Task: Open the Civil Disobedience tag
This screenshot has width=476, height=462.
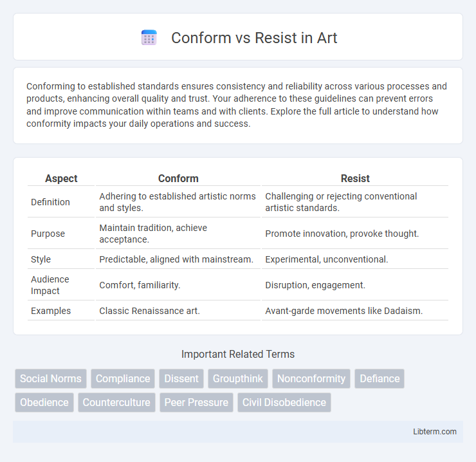Action: coord(284,402)
